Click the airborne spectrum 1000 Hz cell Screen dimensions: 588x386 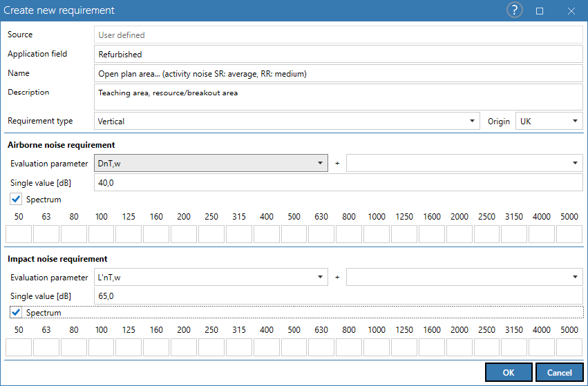point(377,234)
